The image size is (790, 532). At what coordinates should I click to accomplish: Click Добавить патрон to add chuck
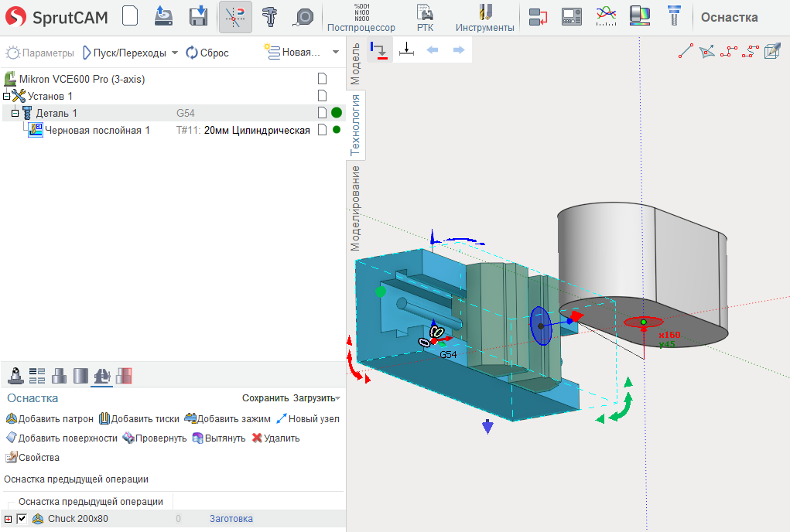(x=50, y=419)
